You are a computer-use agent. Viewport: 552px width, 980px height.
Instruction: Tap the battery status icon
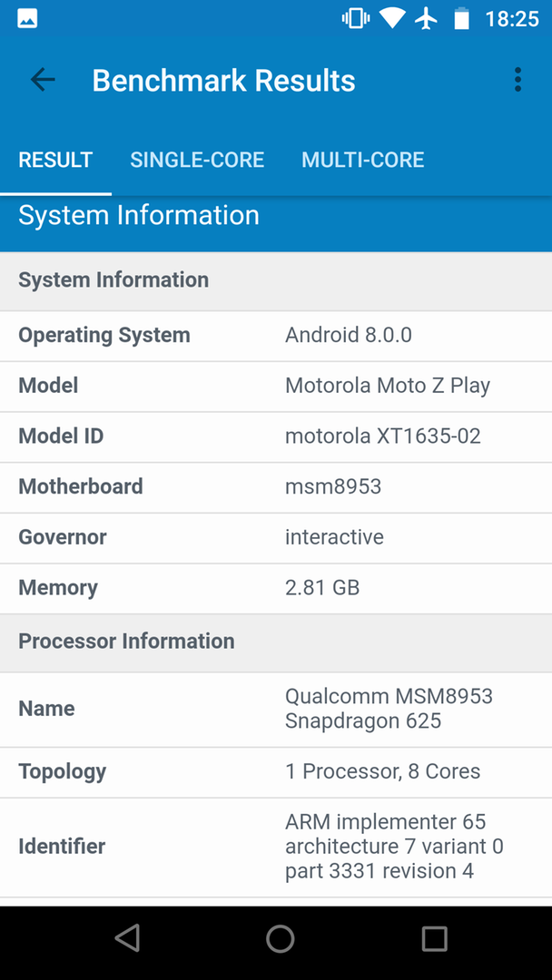pyautogui.click(x=461, y=19)
